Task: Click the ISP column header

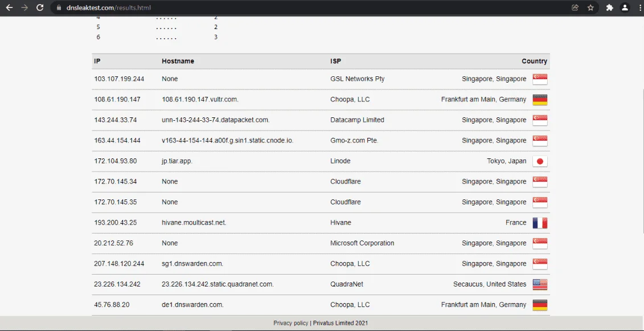Action: (x=335, y=62)
